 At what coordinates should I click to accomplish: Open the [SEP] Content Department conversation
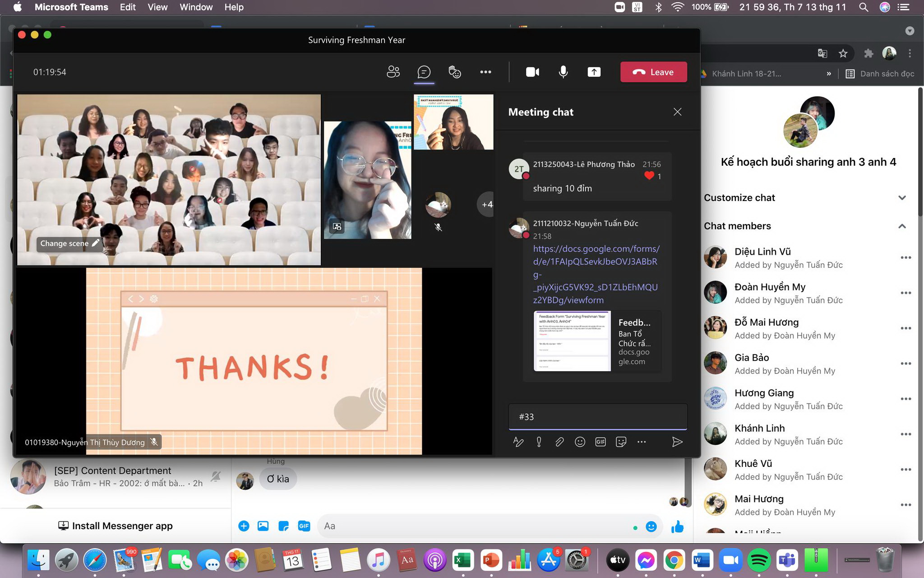click(x=115, y=477)
